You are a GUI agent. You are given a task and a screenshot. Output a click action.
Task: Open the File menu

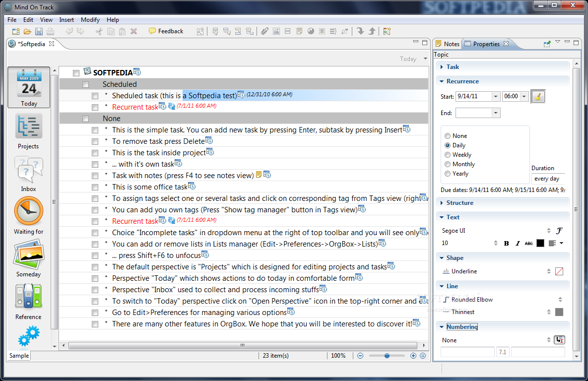point(12,19)
